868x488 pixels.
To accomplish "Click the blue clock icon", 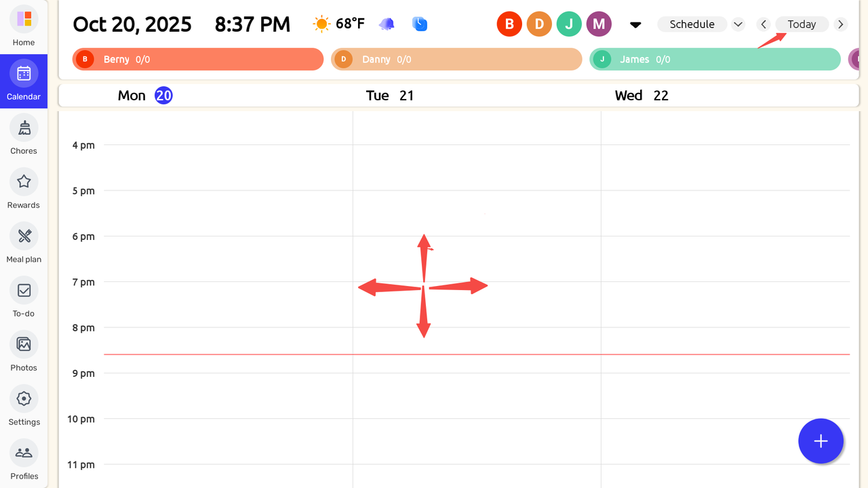I will [x=420, y=24].
